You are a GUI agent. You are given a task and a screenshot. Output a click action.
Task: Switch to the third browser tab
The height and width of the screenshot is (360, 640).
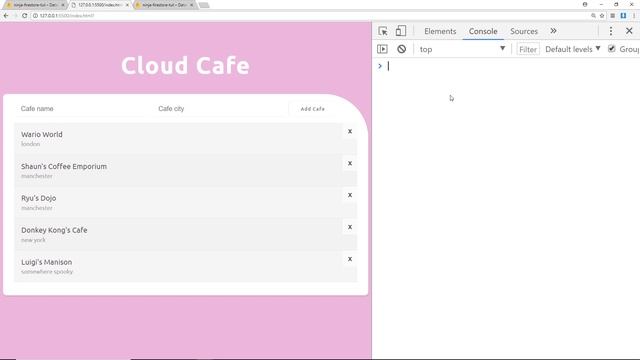(x=164, y=5)
